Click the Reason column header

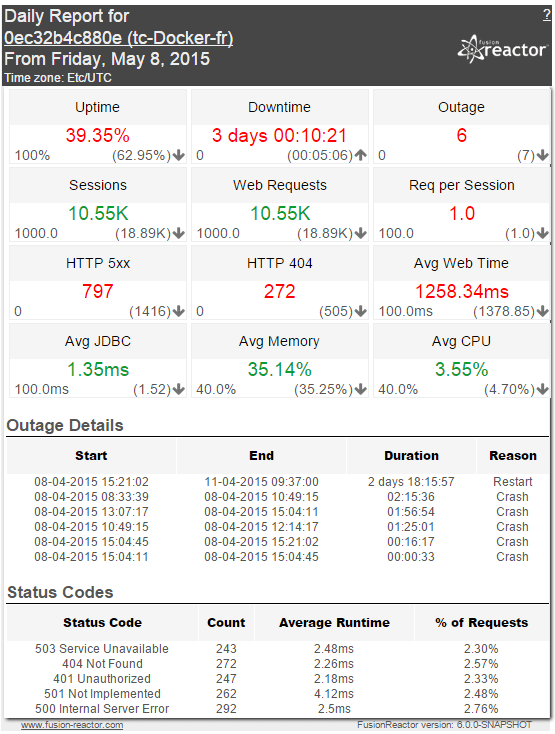tap(513, 455)
